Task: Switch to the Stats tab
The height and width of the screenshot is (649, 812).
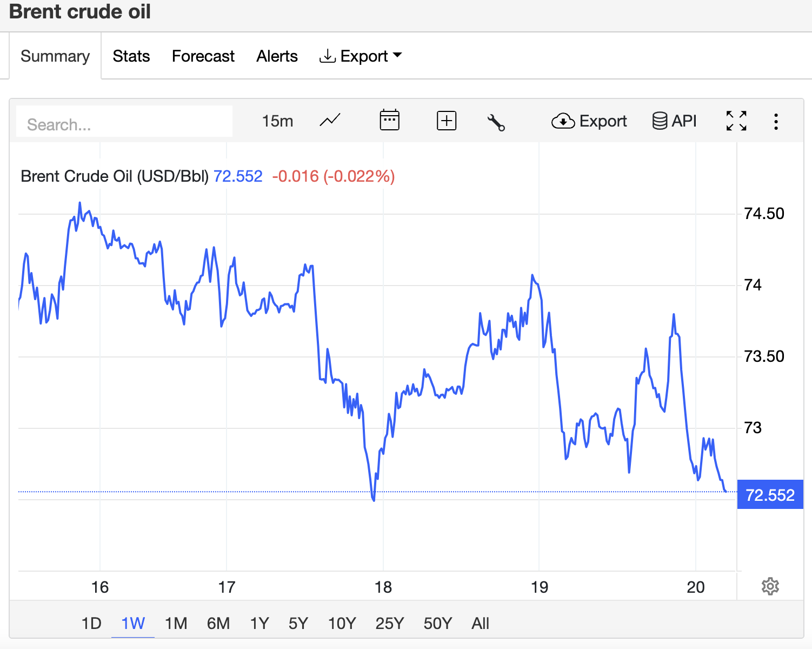Action: pos(131,56)
